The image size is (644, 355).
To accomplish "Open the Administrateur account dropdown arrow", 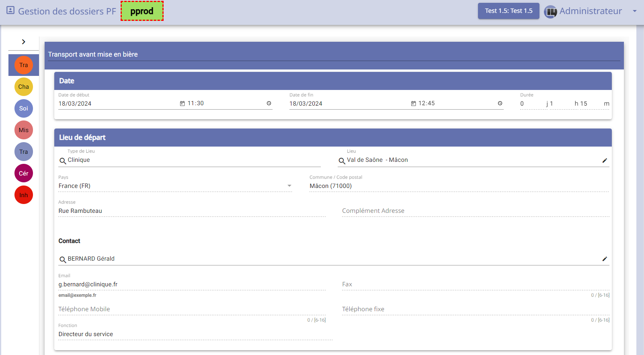I will pyautogui.click(x=635, y=11).
